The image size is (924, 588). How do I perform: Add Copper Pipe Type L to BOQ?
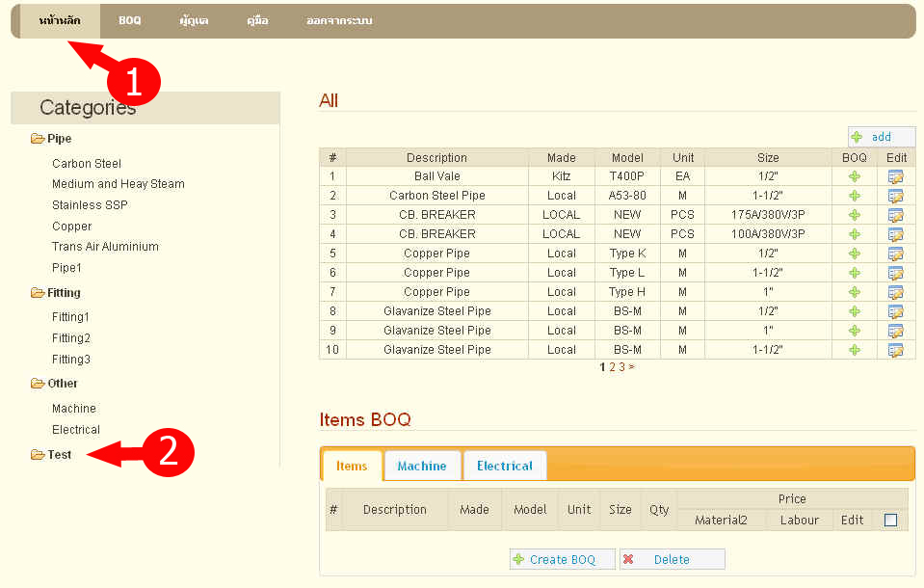coord(854,273)
